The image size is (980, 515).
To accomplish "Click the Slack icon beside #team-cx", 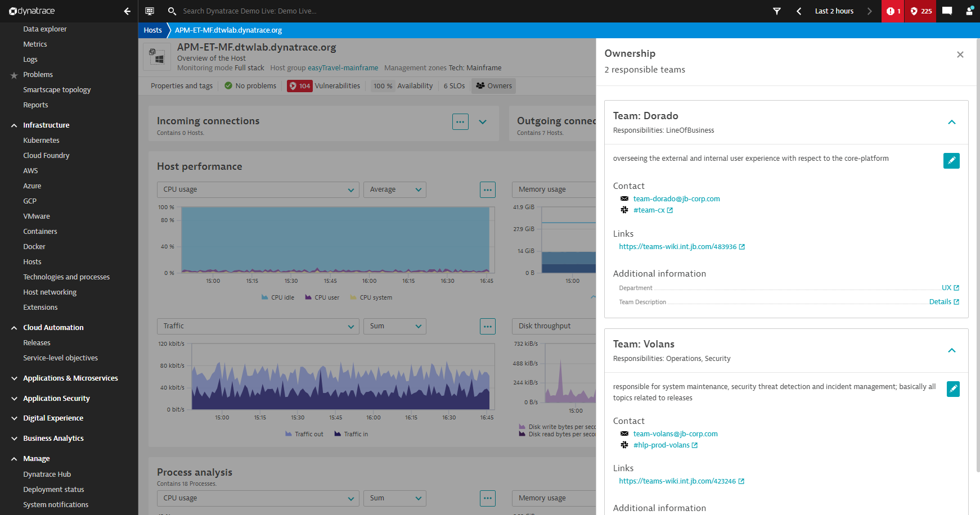I will (x=624, y=210).
